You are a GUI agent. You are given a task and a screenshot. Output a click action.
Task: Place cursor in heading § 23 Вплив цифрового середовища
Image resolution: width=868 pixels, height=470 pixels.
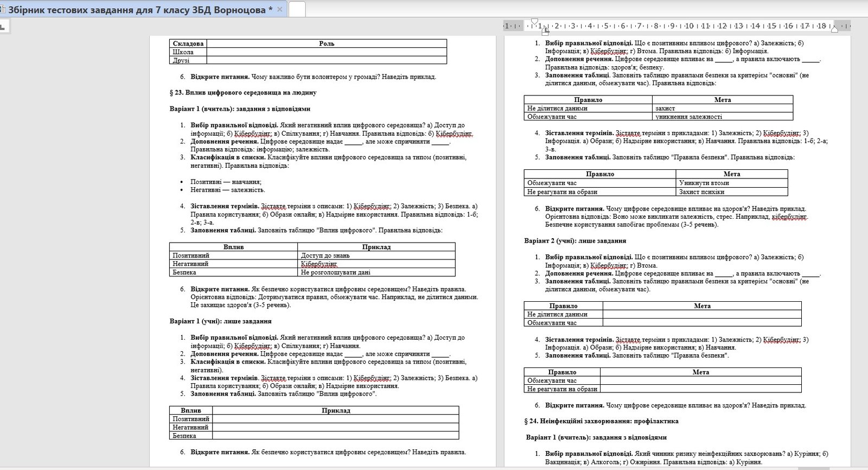point(243,93)
